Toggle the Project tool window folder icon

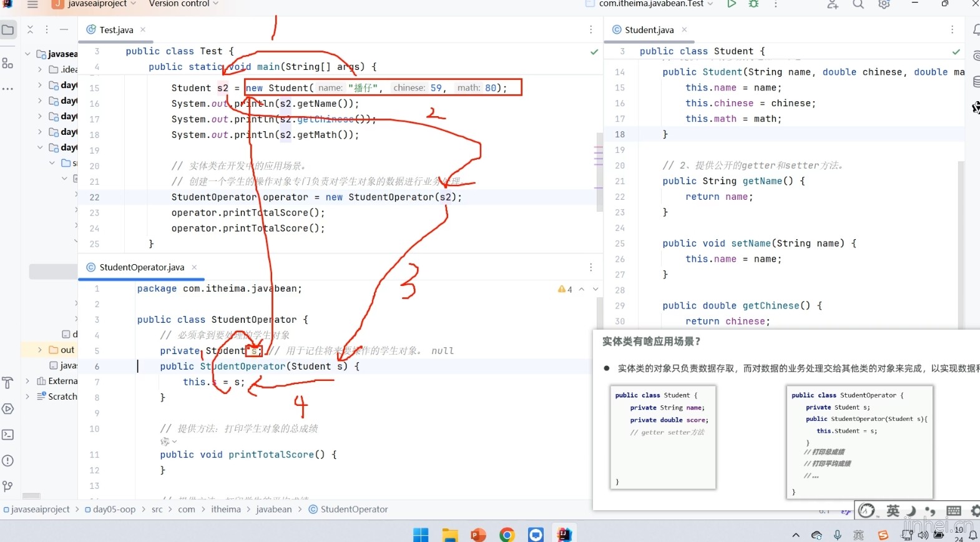tap(8, 29)
